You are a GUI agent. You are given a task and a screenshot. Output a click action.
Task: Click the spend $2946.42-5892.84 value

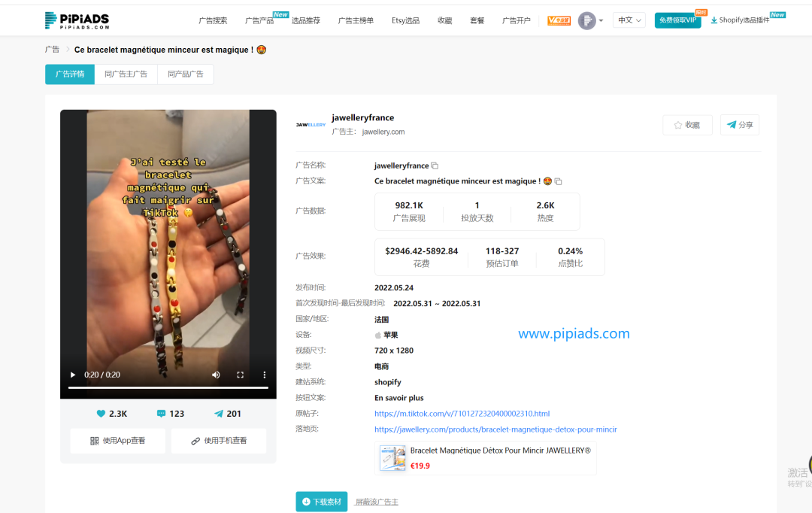point(422,251)
